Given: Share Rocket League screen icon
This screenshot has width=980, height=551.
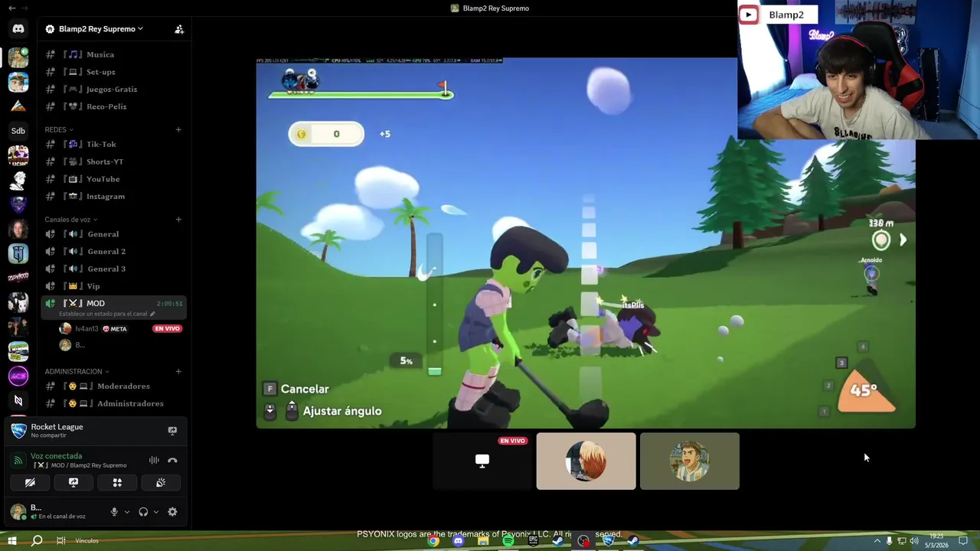Looking at the screenshot, I should (172, 431).
